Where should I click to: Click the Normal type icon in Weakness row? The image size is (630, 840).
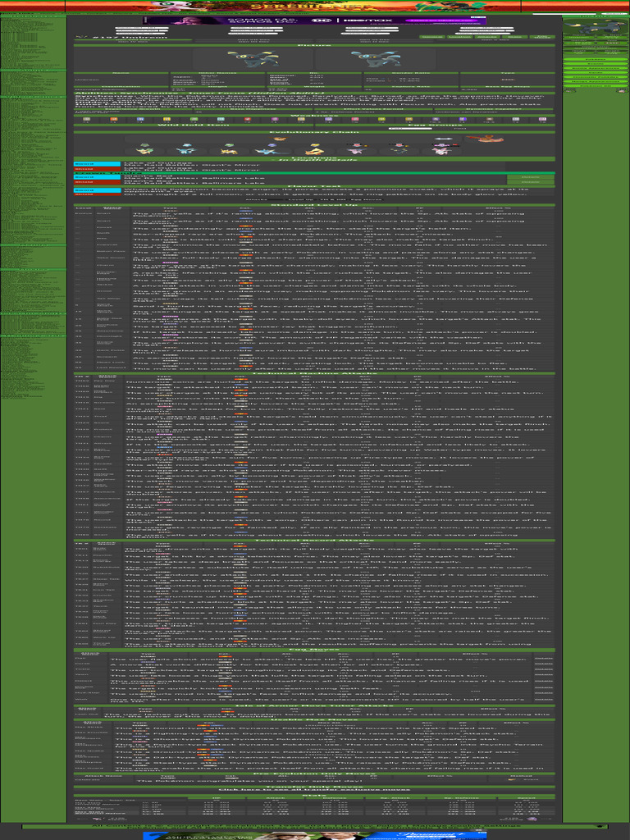click(87, 119)
